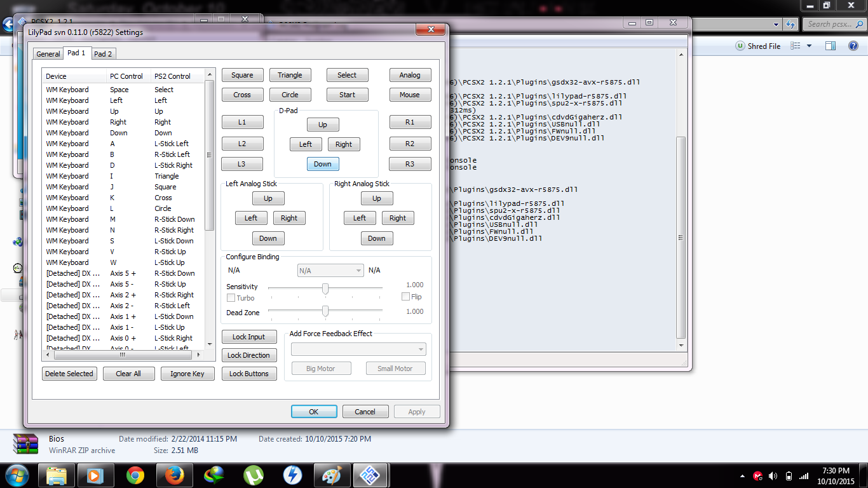Select the Axis 5 + binding row

pyautogui.click(x=124, y=273)
